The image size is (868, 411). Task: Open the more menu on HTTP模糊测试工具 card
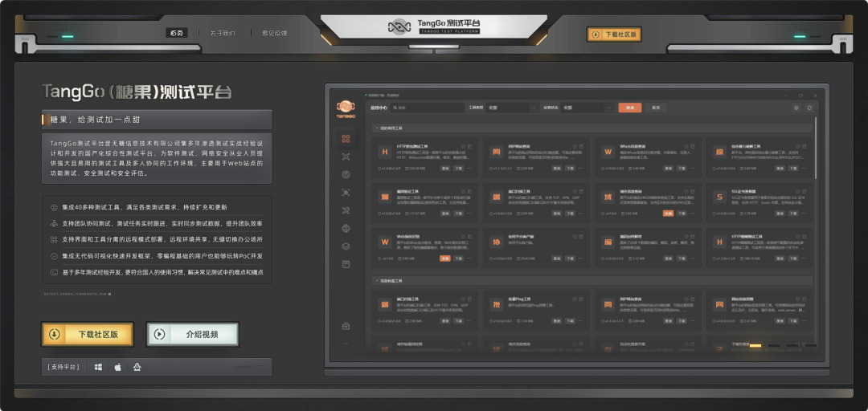click(x=805, y=258)
